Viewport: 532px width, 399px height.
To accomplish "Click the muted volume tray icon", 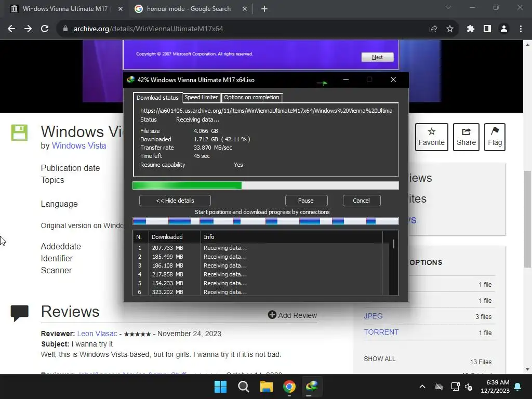I will click(x=469, y=387).
